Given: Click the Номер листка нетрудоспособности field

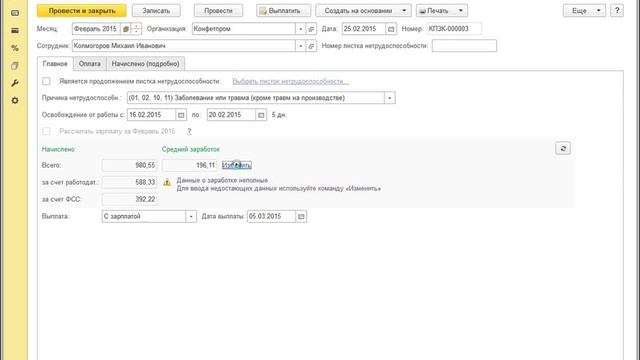Looking at the screenshot, I should [x=464, y=46].
